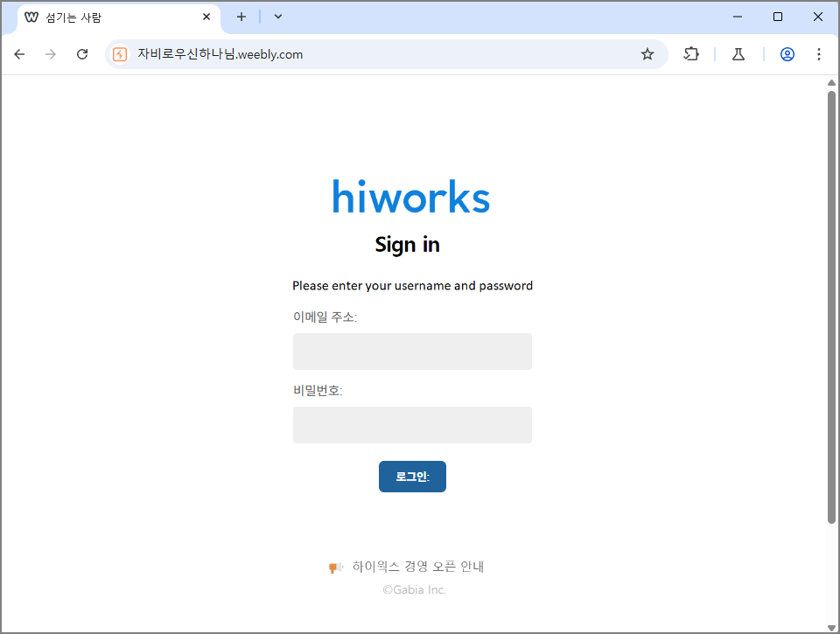840x634 pixels.
Task: Maximize the browser window
Action: point(778,17)
